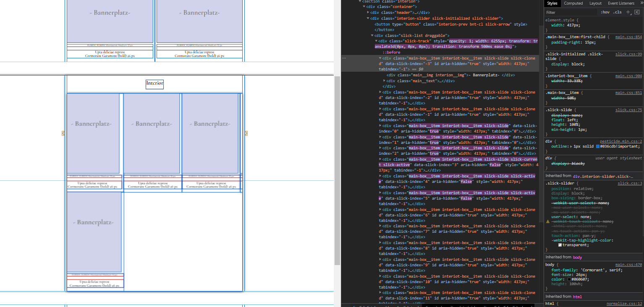Collapse the selected data-slick-index="-3" node

tap(380, 58)
